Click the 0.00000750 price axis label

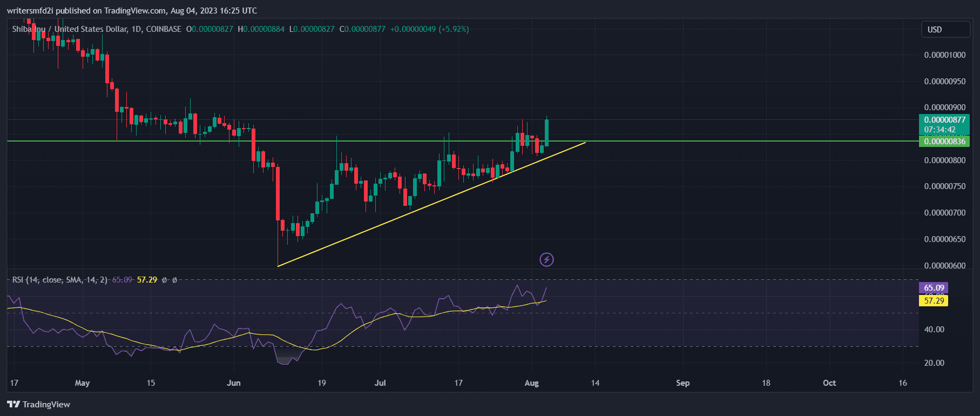(945, 186)
